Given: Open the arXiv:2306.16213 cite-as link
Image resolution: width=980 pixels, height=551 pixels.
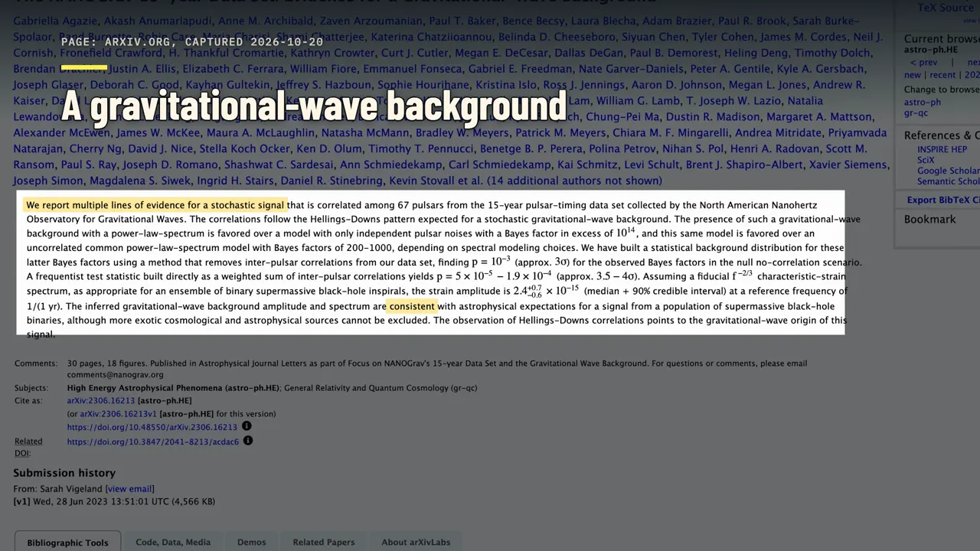Looking at the screenshot, I should coord(101,400).
